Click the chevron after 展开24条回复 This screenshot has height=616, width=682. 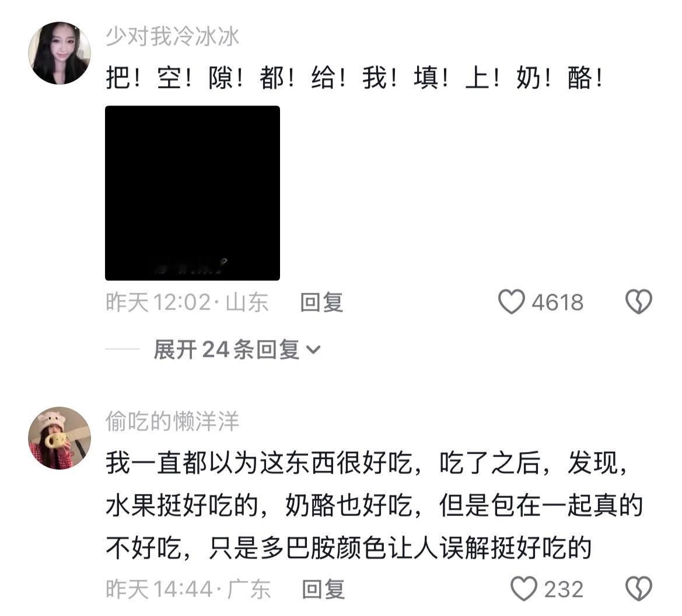click(x=314, y=350)
